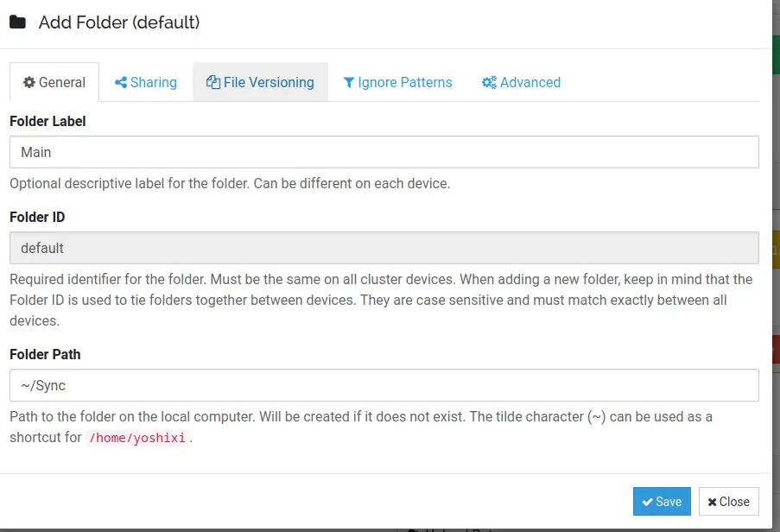Click the share icon beside Sharing

121,83
